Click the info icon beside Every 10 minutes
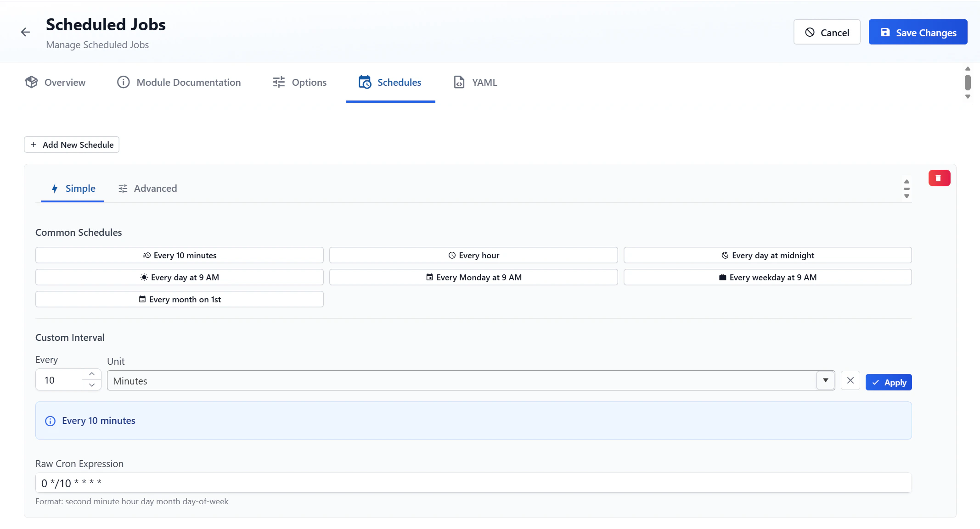This screenshot has height=529, width=980. [x=50, y=421]
